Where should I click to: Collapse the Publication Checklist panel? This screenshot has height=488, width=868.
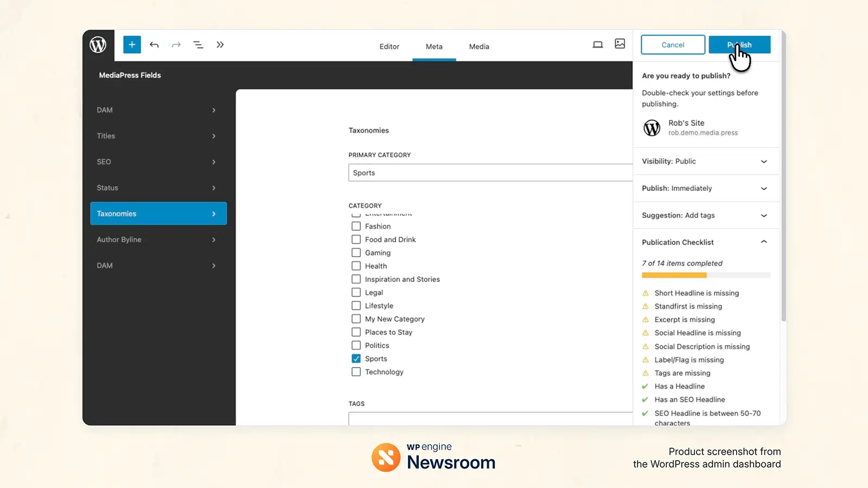click(764, 242)
